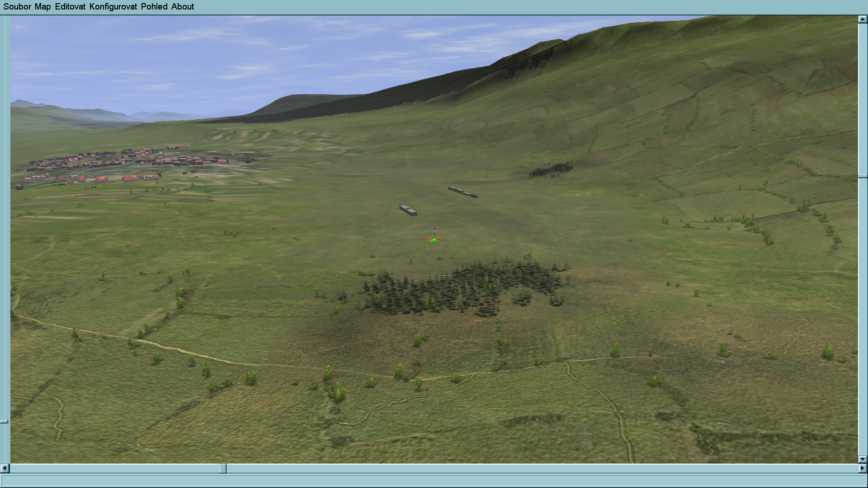Click the horizontal scrollbar left arrow
Viewport: 868px width, 488px height.
pos(5,469)
